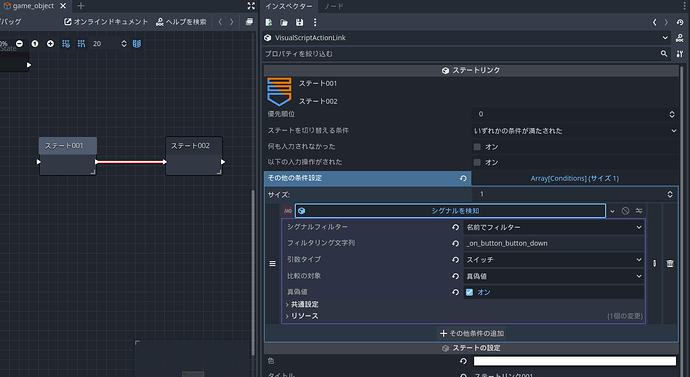Toggle distraction-free fullscreen icon
Image resolution: width=690 pixels, height=377 pixels.
pos(251,6)
